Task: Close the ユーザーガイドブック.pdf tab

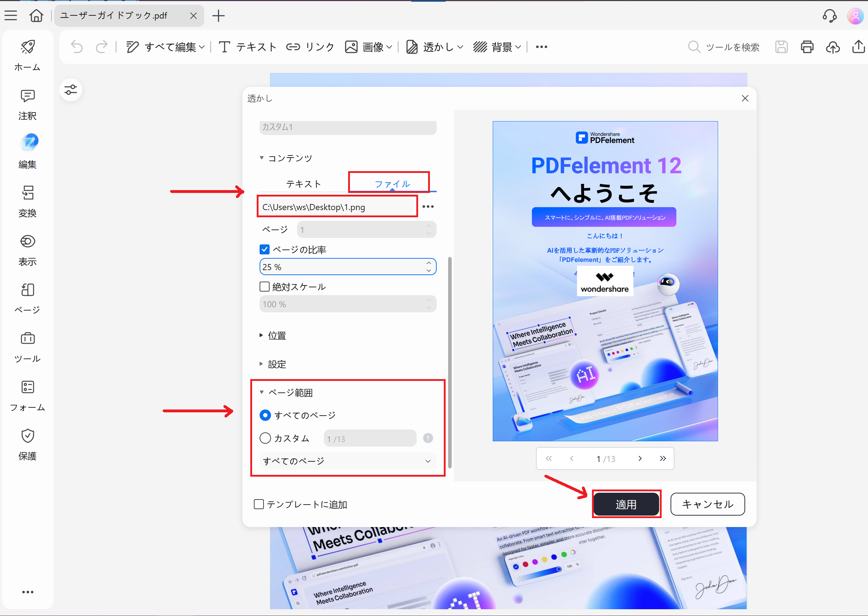Action: coord(193,16)
